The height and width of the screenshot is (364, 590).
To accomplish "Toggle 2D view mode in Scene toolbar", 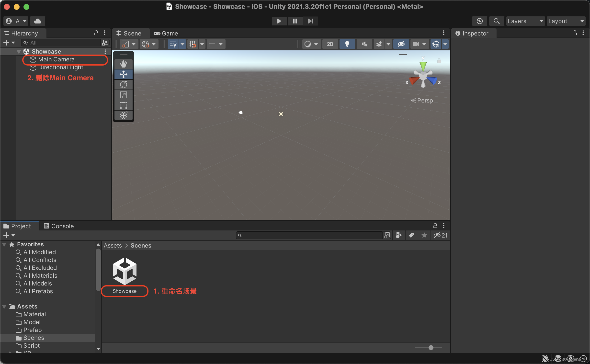I will [x=330, y=44].
